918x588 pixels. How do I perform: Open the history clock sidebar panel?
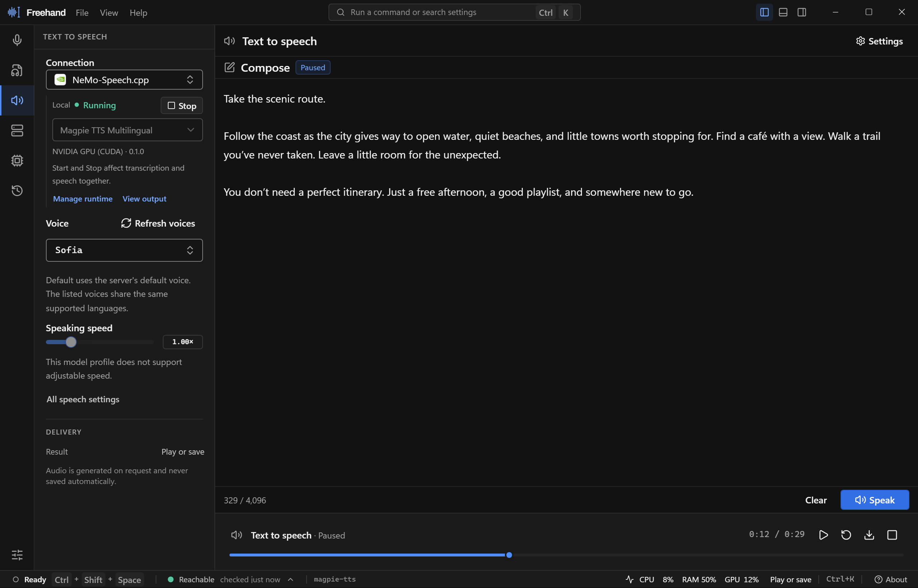pyautogui.click(x=17, y=190)
